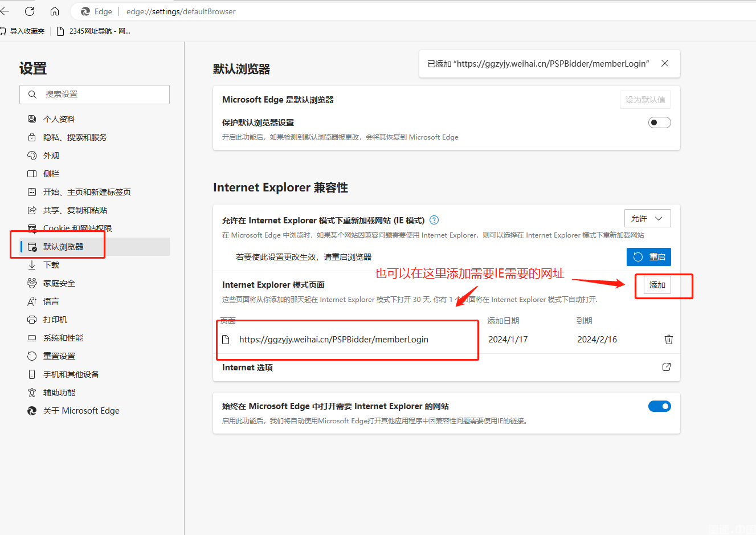
Task: Click the added date 2024/1/17
Action: coord(508,340)
